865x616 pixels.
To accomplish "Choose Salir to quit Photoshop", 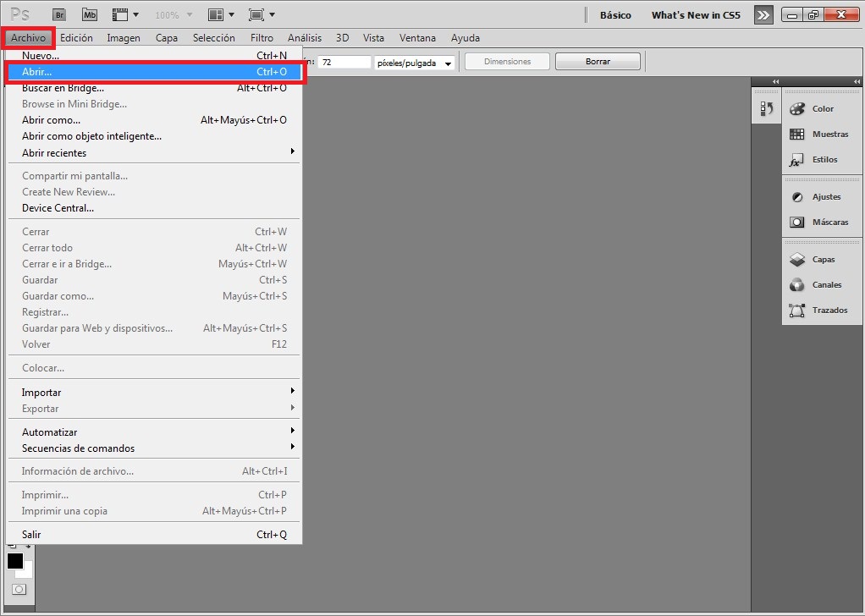I will (x=154, y=535).
